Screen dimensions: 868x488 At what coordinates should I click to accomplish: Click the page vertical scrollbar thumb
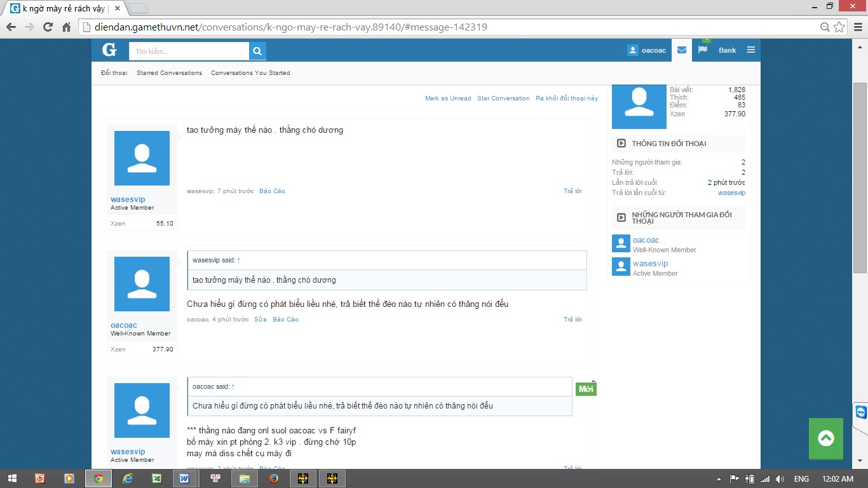(x=859, y=178)
